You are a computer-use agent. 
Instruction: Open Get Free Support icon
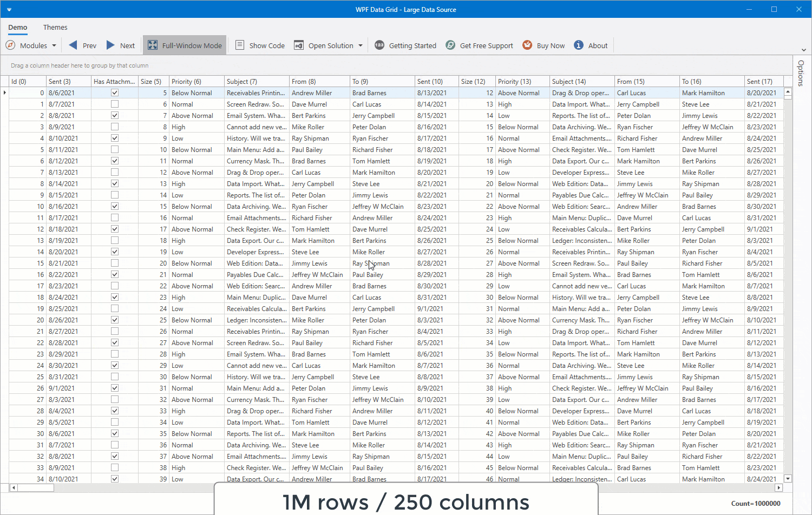450,45
